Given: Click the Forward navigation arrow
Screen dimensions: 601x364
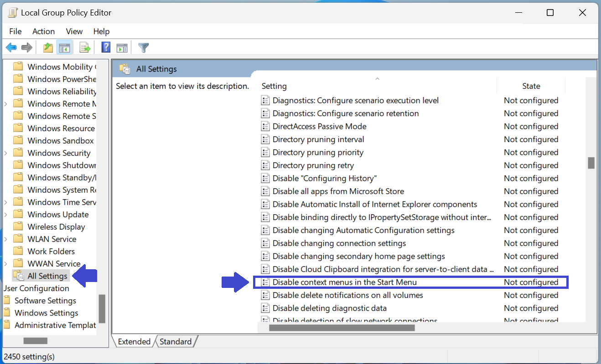Looking at the screenshot, I should coord(26,47).
